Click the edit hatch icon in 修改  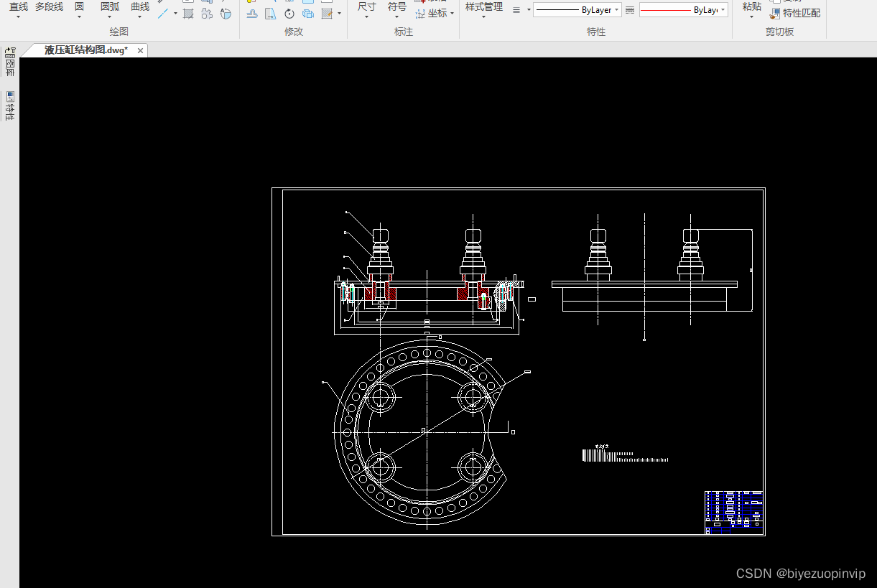tap(327, 13)
